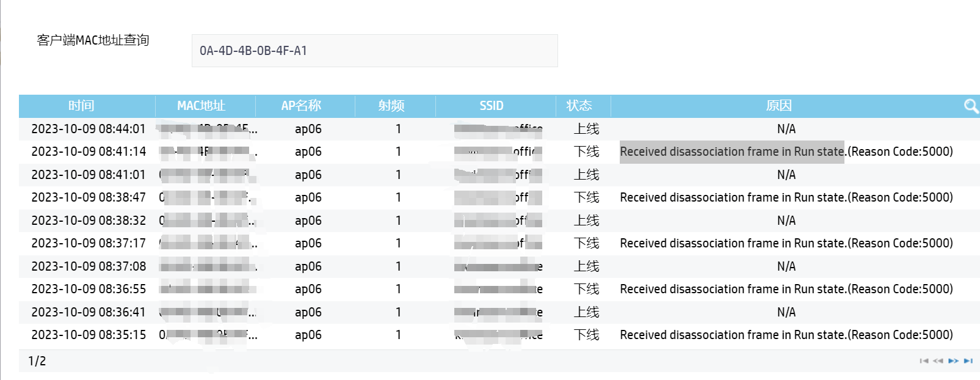980x380 pixels.
Task: Select the 2023-10-09 08:38:47 log entry
Action: click(89, 197)
